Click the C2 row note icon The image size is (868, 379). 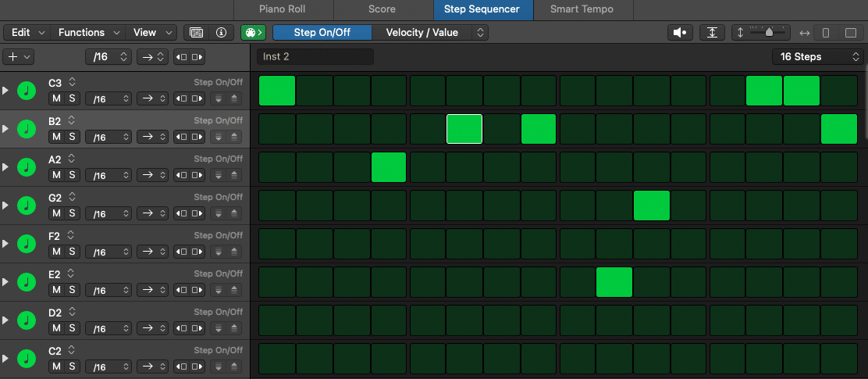tap(27, 358)
